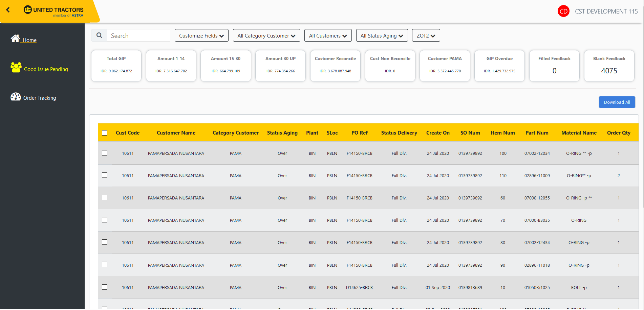Viewport: 644px width, 310px height.
Task: Toggle the select-all header checkbox
Action: click(105, 133)
